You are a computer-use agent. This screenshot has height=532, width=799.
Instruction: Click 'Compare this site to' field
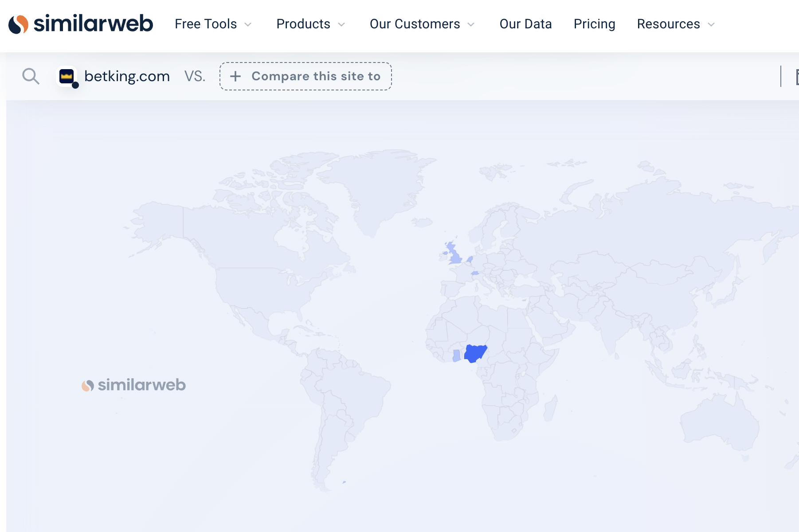[x=305, y=76]
